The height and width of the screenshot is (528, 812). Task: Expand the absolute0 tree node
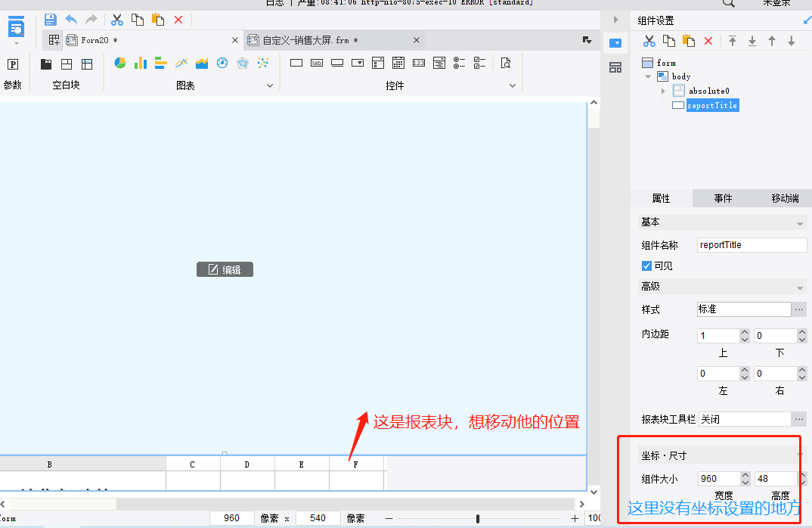[x=663, y=92]
